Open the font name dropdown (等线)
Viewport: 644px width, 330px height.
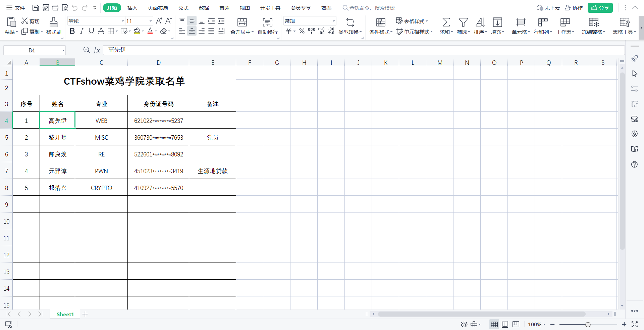point(122,21)
